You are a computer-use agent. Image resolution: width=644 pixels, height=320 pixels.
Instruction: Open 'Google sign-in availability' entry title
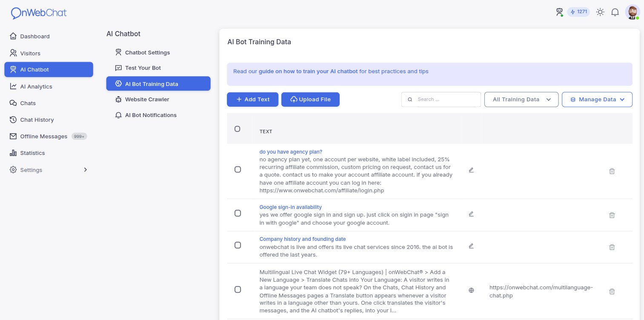click(291, 207)
